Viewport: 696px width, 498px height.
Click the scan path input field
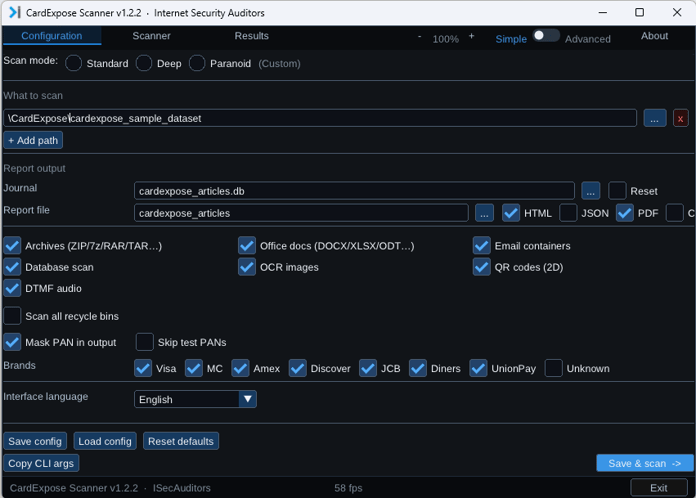[320, 119]
